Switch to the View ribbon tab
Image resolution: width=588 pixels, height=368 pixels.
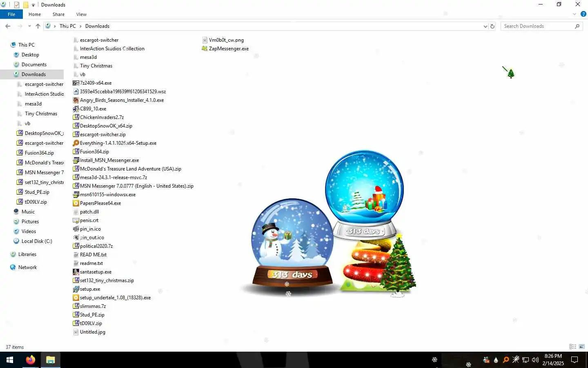click(81, 14)
